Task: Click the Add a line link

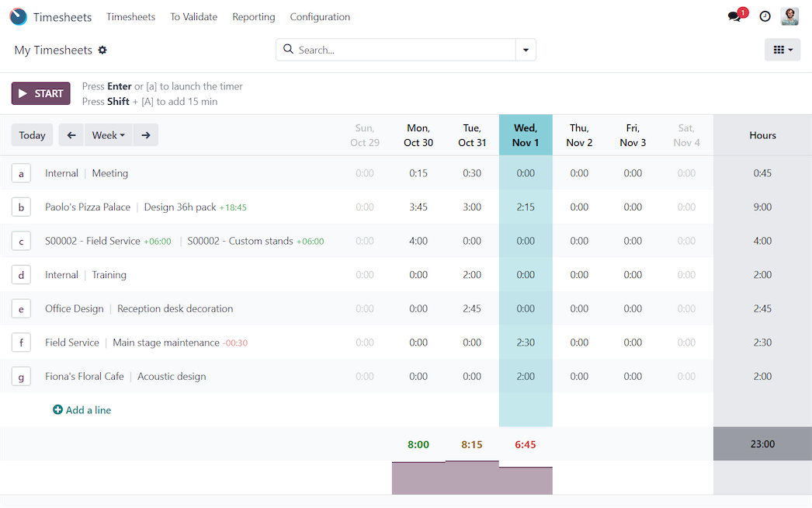Action: [82, 410]
